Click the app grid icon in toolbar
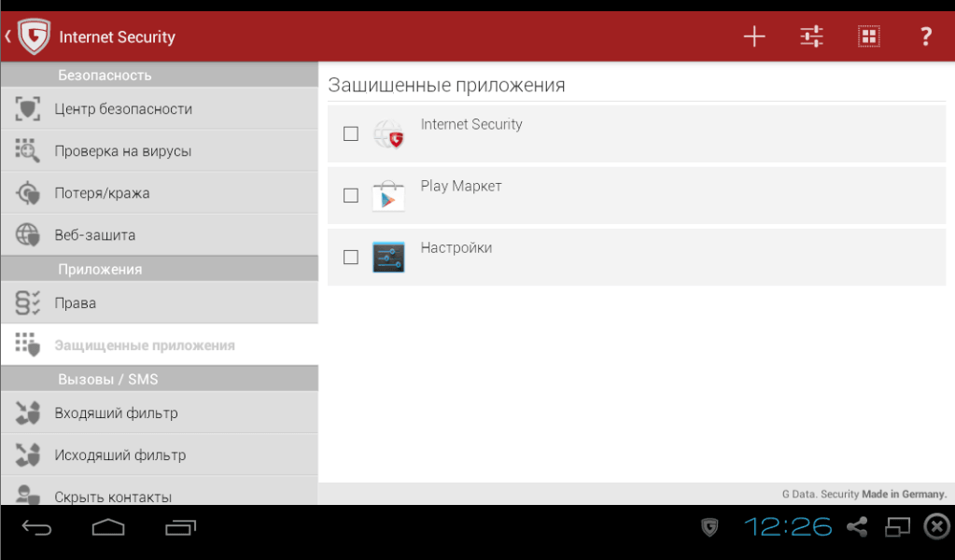 click(868, 36)
